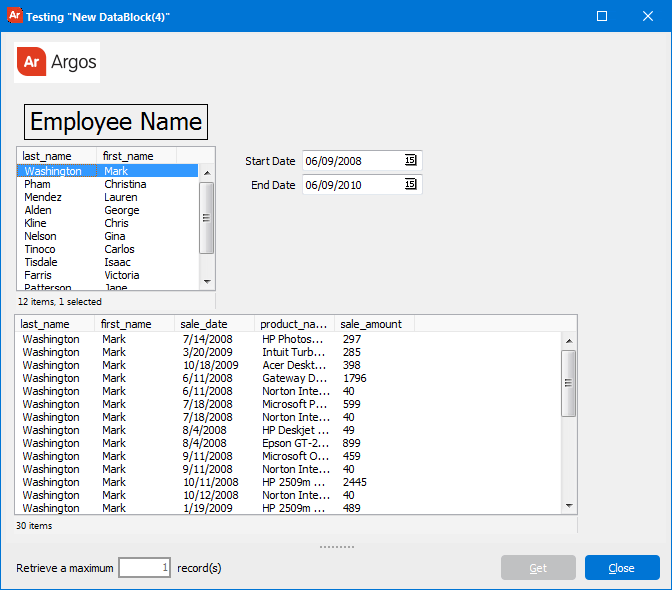Select employee Farris Victoria
Viewport: 672px width, 590px height.
108,275
